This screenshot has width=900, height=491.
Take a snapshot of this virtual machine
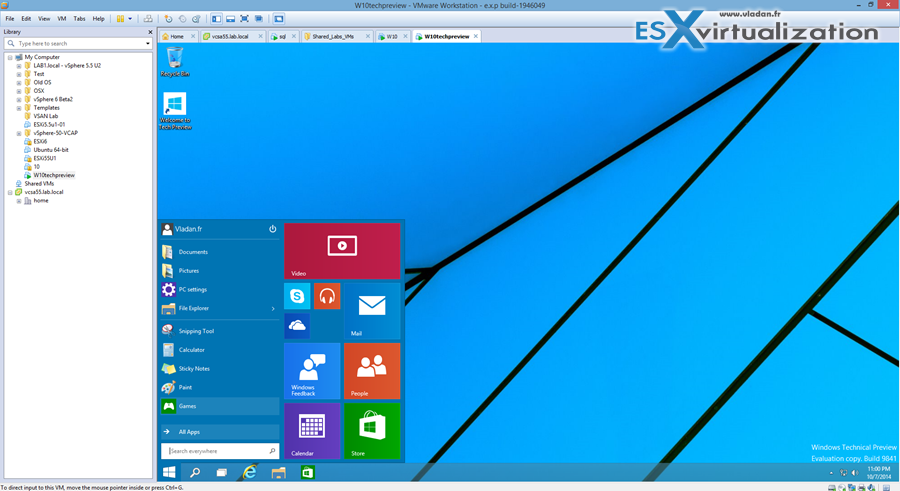168,18
